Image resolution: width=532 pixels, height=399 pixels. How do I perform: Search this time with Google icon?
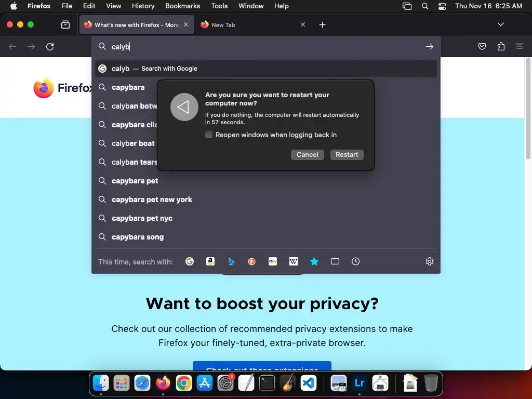[x=190, y=261]
